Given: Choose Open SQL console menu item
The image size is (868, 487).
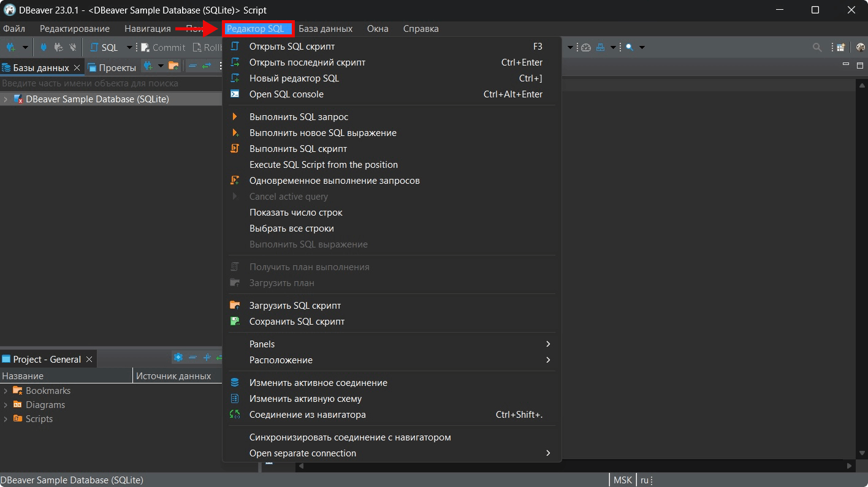Looking at the screenshot, I should coord(392,94).
